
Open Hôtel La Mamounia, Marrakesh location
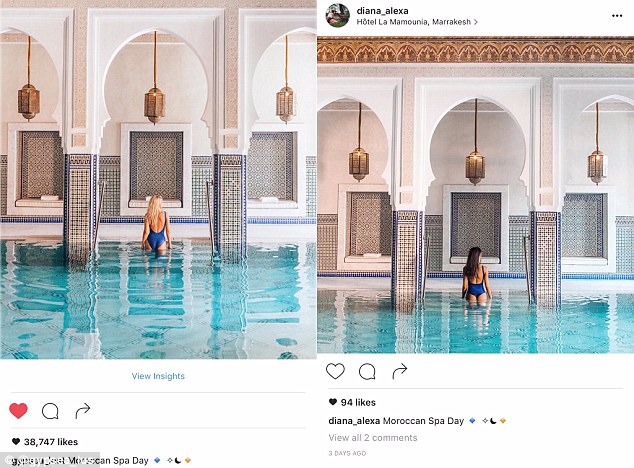(x=414, y=22)
